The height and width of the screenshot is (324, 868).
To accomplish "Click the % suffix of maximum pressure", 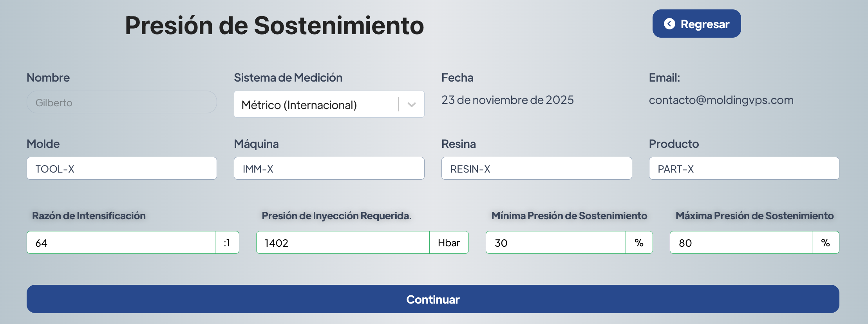I will point(825,243).
